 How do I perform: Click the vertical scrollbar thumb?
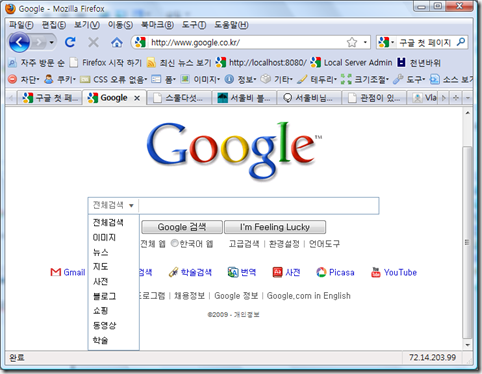[467, 242]
